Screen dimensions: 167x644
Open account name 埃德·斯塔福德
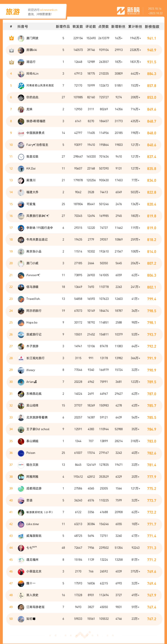(36, 121)
